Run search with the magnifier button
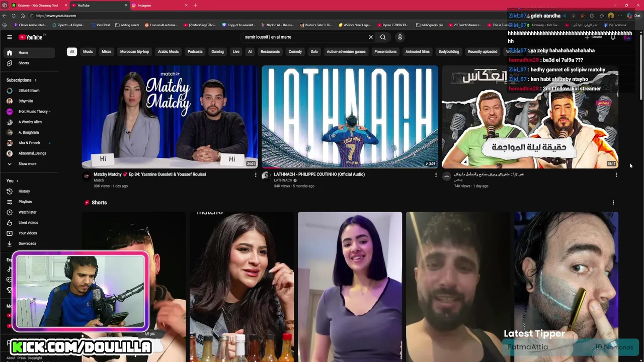 tap(383, 37)
